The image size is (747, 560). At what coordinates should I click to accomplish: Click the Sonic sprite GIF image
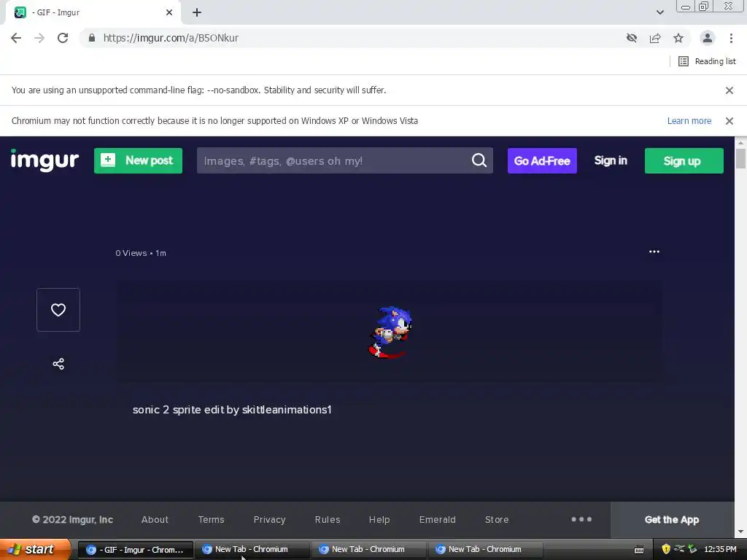pyautogui.click(x=390, y=332)
